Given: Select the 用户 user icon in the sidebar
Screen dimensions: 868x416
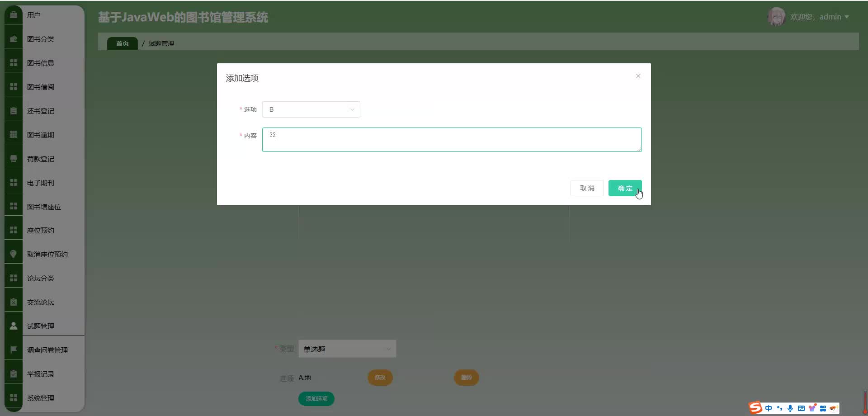Looking at the screenshot, I should (13, 14).
